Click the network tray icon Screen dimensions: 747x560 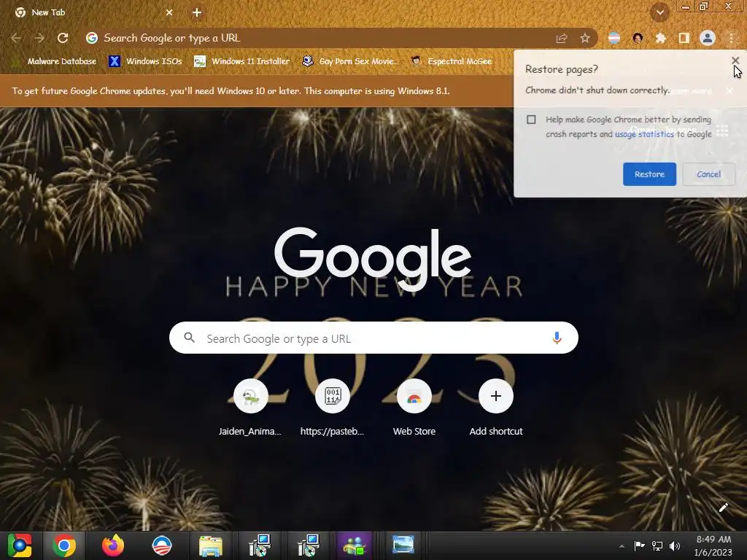[x=657, y=546]
